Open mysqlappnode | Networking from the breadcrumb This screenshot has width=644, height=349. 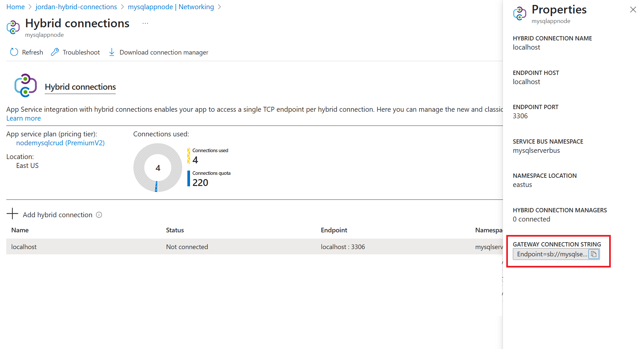[x=171, y=7]
